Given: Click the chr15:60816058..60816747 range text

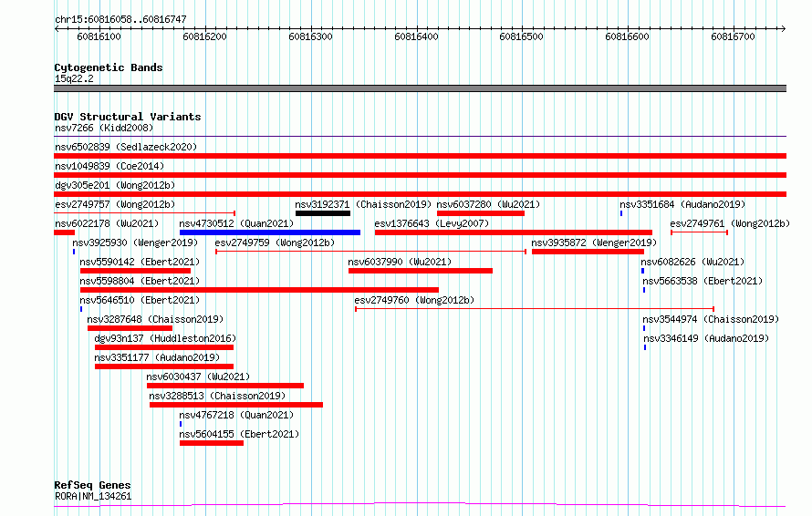Looking at the screenshot, I should pyautogui.click(x=120, y=20).
